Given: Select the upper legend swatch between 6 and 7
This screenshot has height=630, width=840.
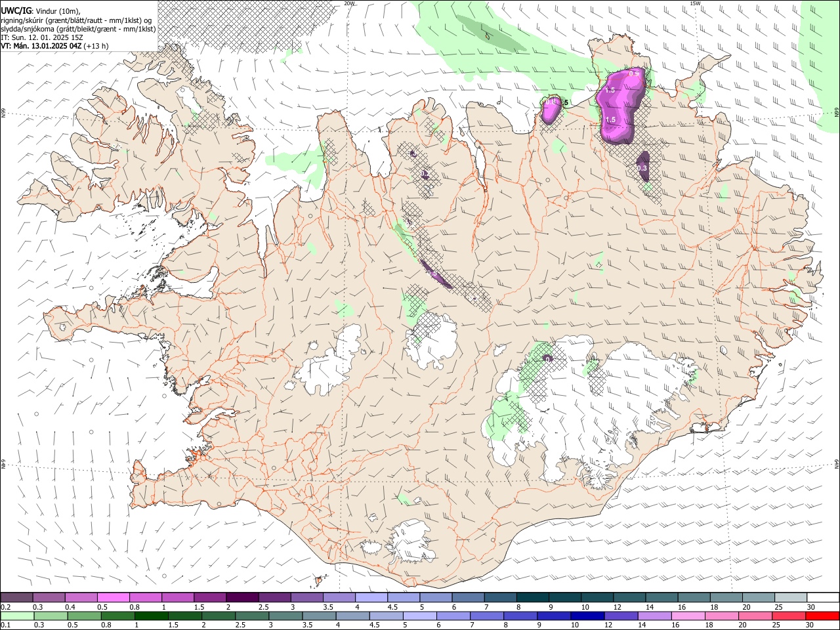Looking at the screenshot, I should click(468, 597).
